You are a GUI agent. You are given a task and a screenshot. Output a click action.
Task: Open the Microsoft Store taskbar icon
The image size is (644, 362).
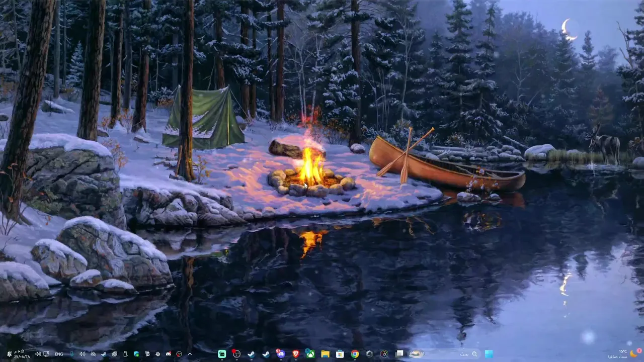[x=340, y=354]
